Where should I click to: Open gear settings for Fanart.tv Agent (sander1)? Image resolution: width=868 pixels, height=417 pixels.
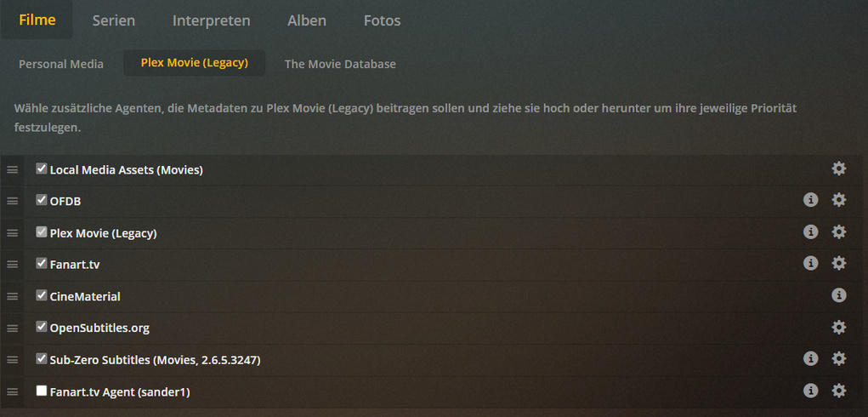838,391
